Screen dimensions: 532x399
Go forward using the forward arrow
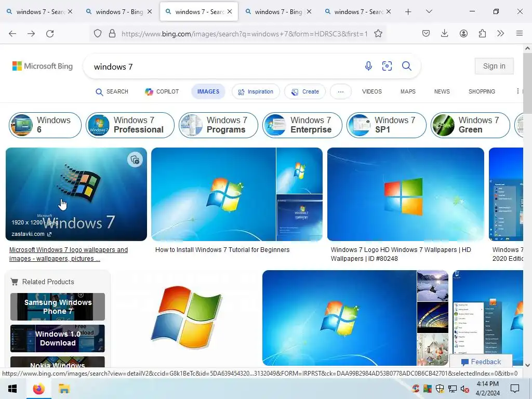pos(31,34)
